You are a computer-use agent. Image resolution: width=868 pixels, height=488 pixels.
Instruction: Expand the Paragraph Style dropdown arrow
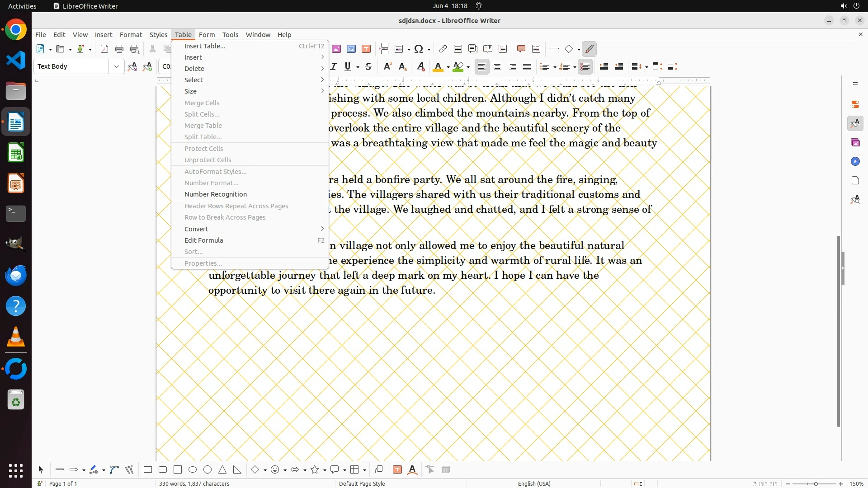(x=117, y=66)
